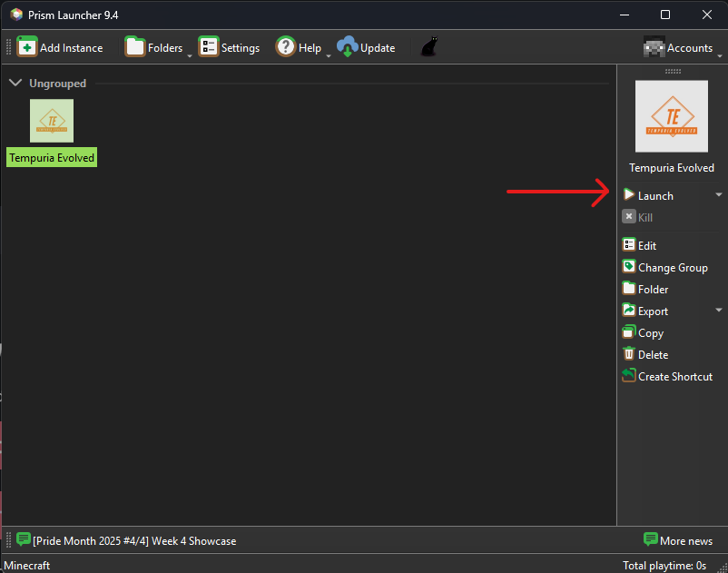This screenshot has height=573, width=728.
Task: Click the Create Shortcut icon
Action: (629, 375)
